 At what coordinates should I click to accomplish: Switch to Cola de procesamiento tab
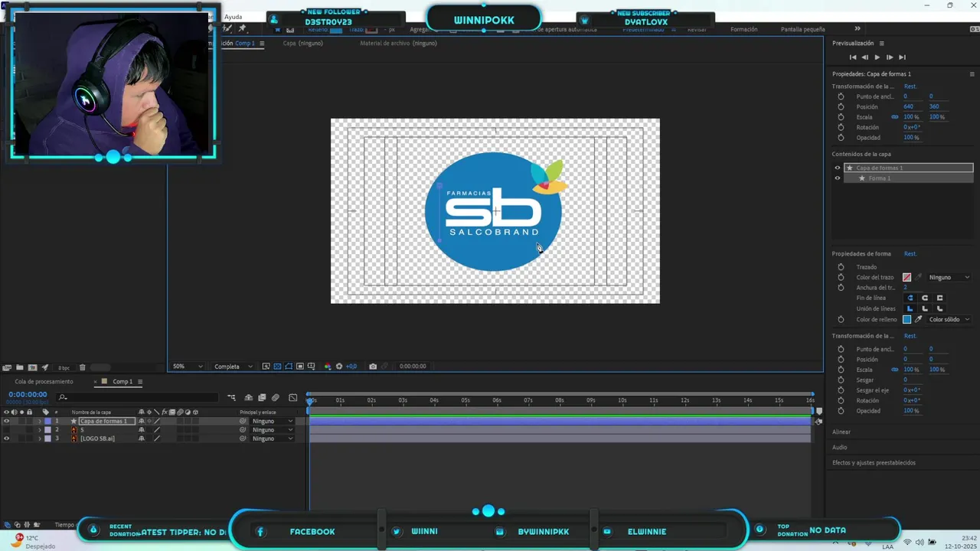44,382
